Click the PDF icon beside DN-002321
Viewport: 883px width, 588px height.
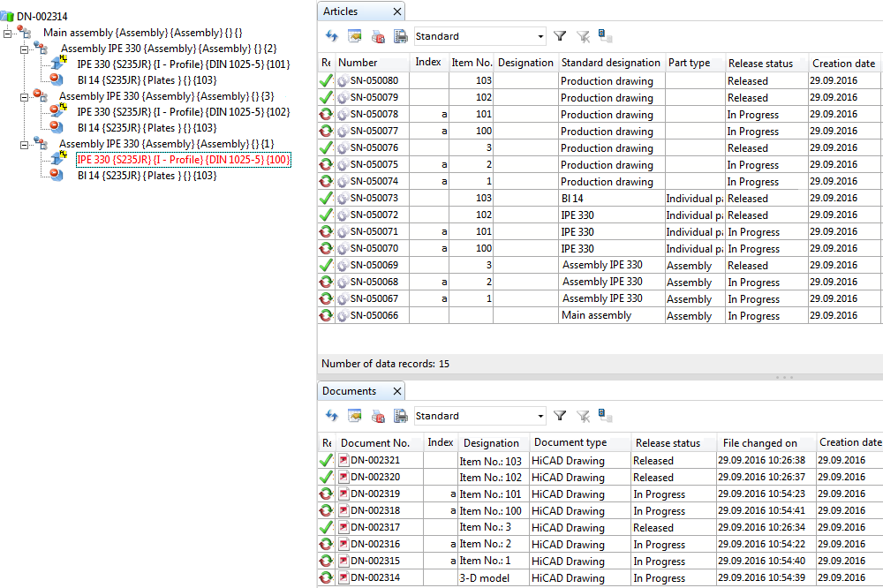click(x=343, y=460)
